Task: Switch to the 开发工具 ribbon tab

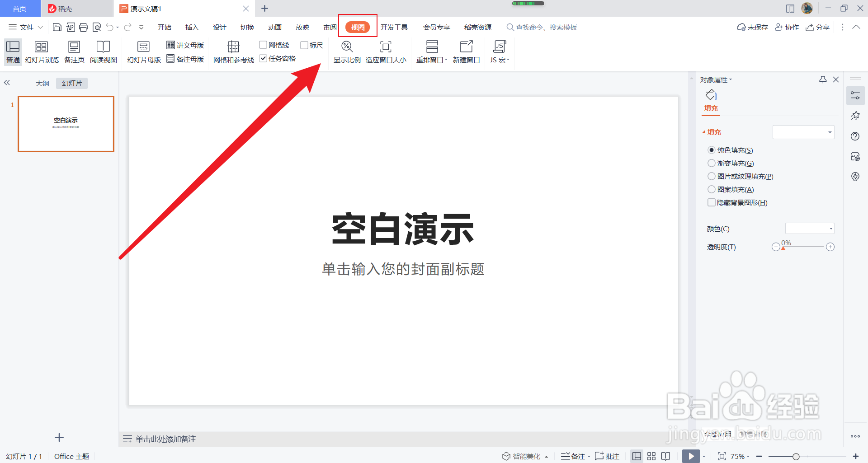Action: (395, 27)
